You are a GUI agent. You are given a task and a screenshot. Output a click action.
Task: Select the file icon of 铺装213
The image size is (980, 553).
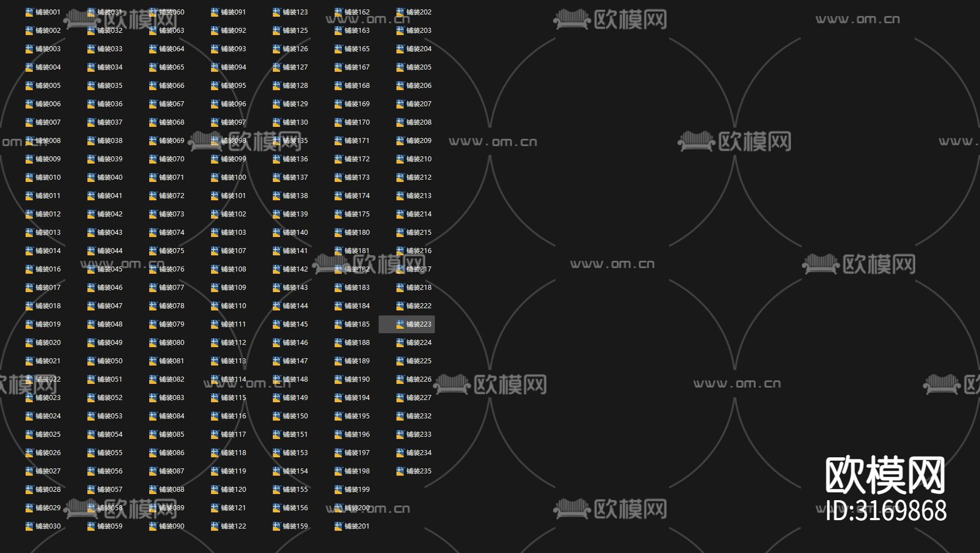click(400, 196)
